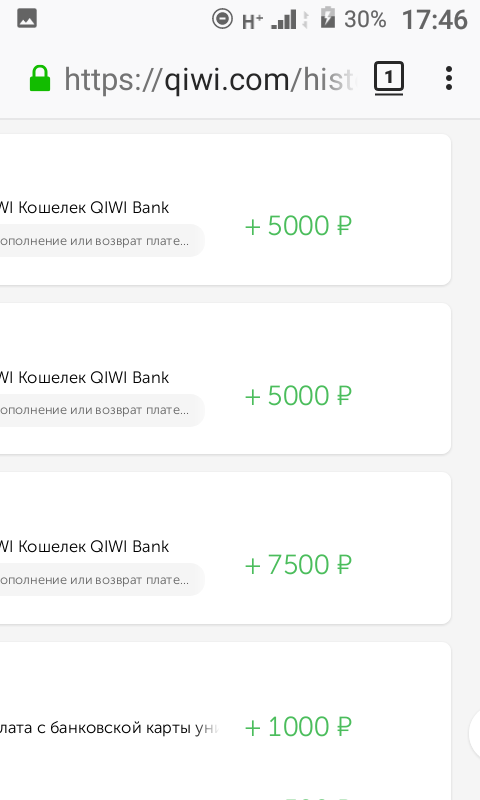480x800 pixels.
Task: Tap the clock showing 17:46
Action: coord(435,20)
